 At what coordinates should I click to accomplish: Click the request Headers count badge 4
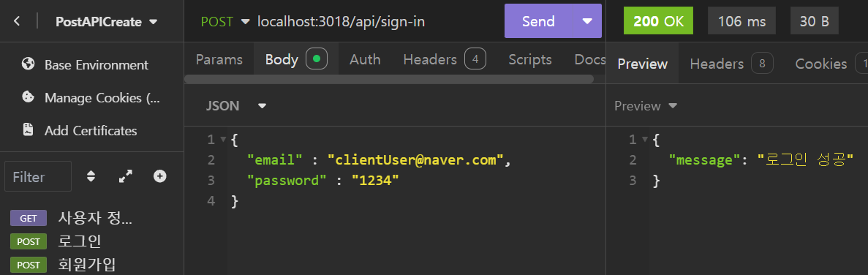(475, 59)
